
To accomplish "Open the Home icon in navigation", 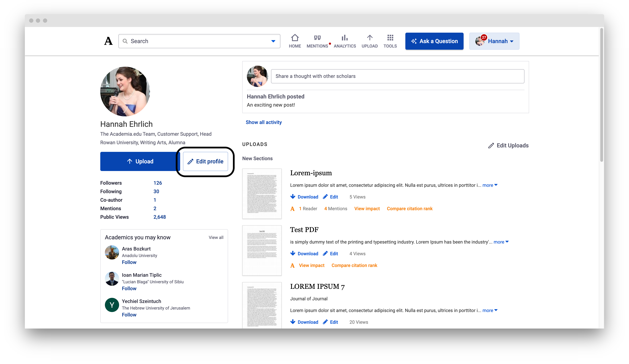I will 295,38.
